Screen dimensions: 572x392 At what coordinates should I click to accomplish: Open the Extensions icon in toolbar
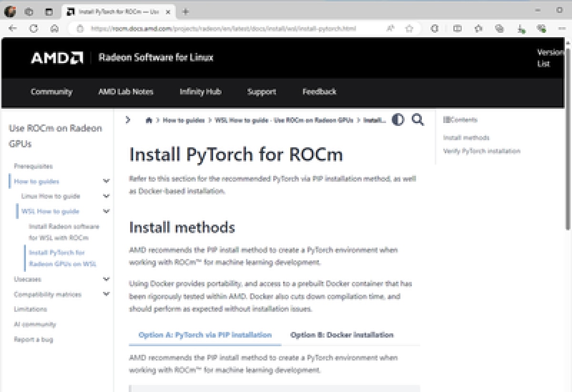point(435,29)
